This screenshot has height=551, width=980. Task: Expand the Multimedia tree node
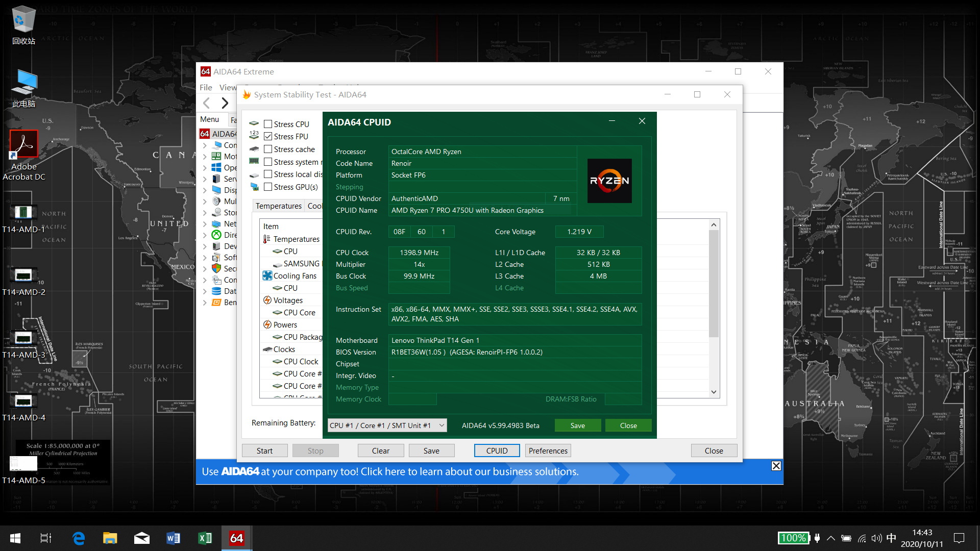point(205,202)
